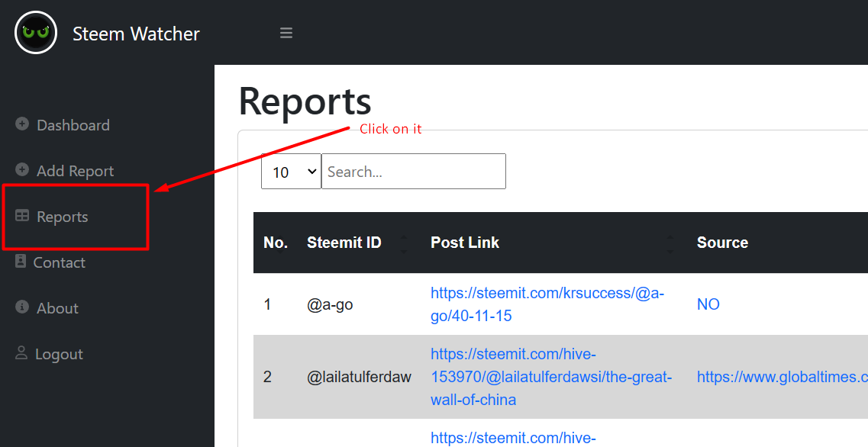
Task: Open the @a-go post link
Action: (x=547, y=304)
